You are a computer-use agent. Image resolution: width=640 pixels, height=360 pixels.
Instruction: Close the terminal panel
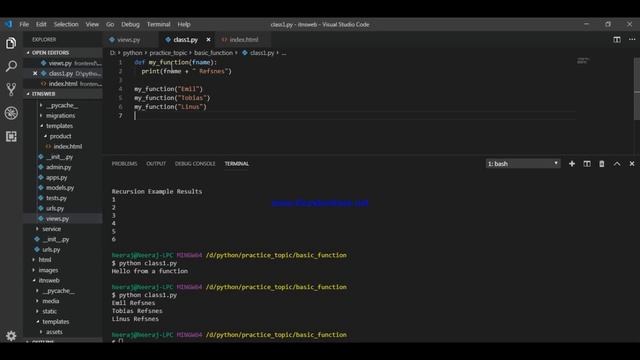click(632, 164)
